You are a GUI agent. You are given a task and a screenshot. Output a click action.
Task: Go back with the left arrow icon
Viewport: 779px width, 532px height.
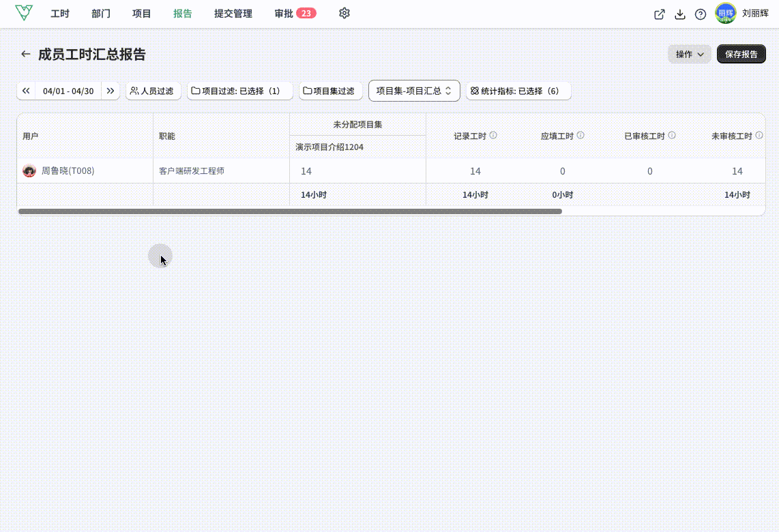point(26,54)
